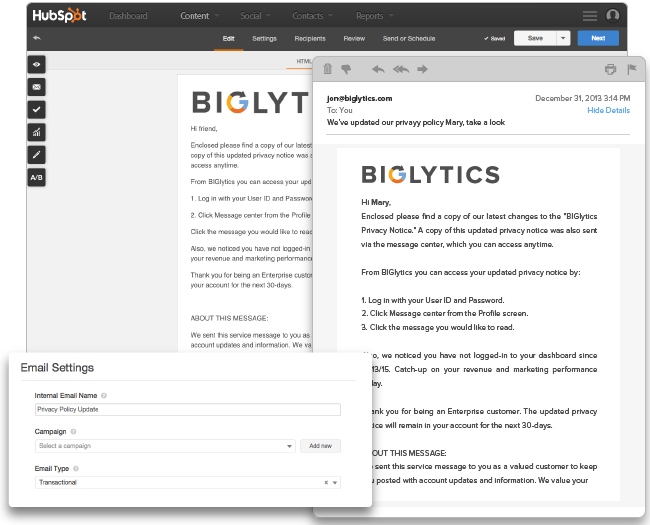
Task: Clear the Transactional email type selection
Action: point(326,482)
